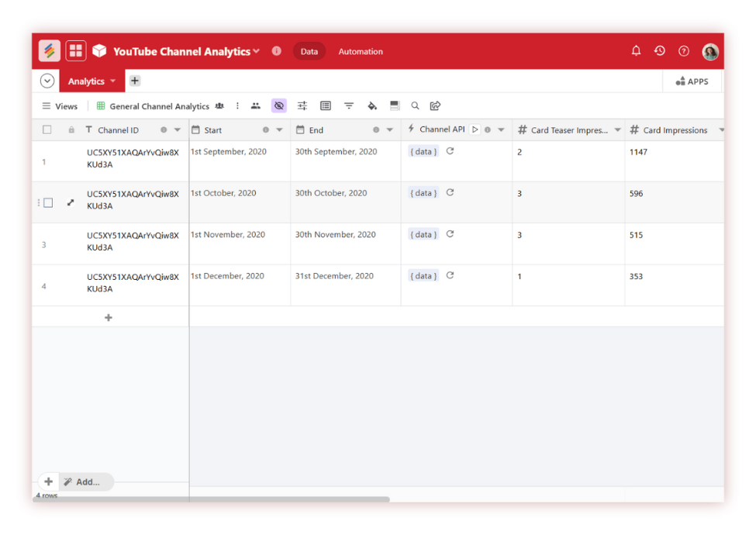756x535 pixels.
Task: Run the Channel API play button
Action: coord(475,129)
